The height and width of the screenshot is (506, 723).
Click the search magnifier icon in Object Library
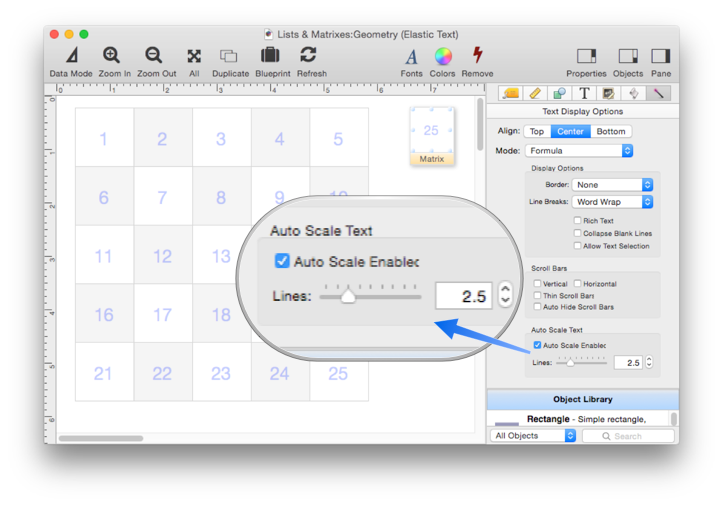606,436
